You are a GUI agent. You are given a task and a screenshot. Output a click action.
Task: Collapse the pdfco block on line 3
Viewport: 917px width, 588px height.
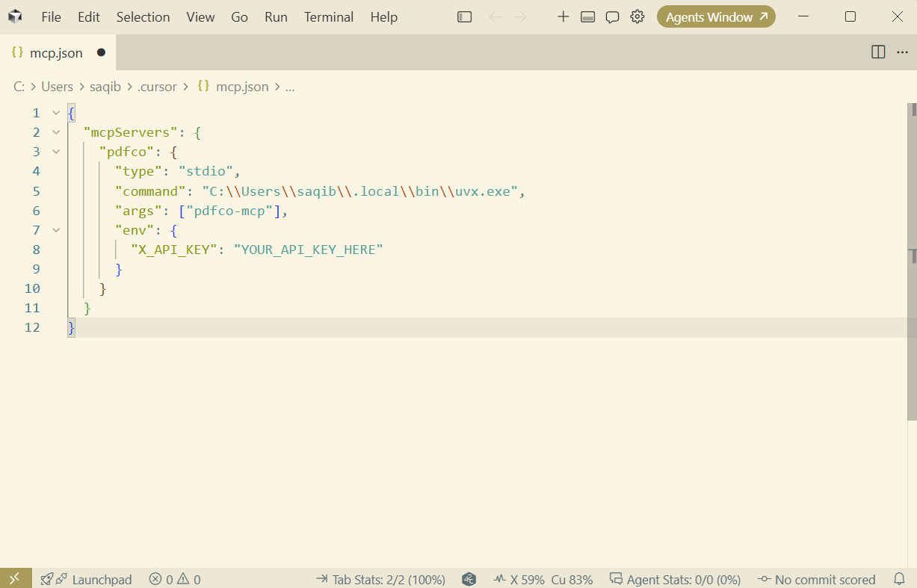point(55,152)
